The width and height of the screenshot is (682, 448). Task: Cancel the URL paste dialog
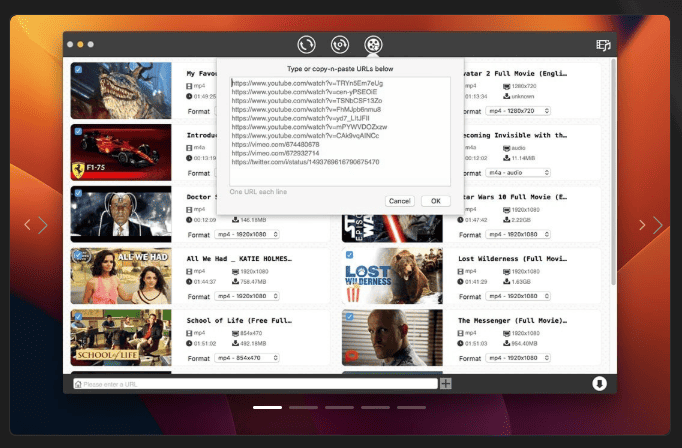coord(399,201)
